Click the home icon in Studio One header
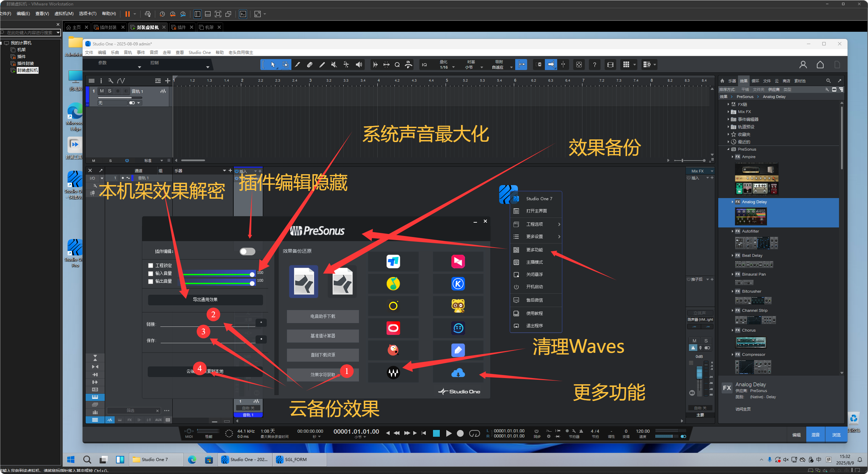This screenshot has height=474, width=868. coord(820,65)
